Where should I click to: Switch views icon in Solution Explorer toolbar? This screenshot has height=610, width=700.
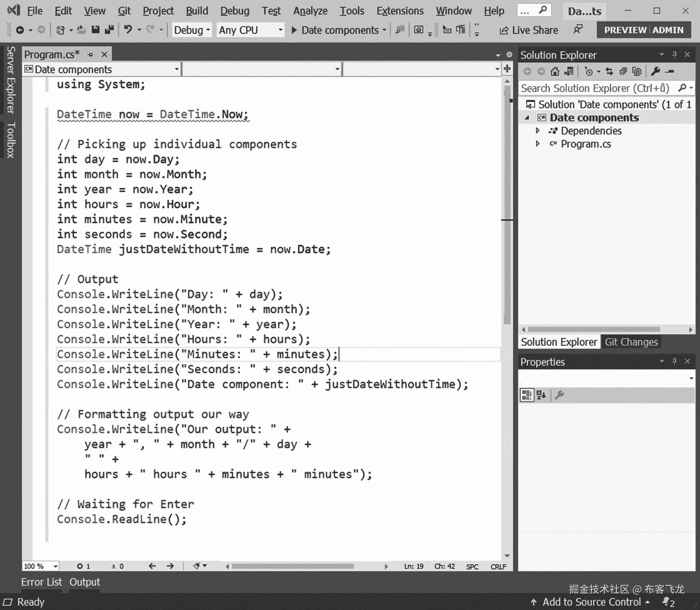569,71
